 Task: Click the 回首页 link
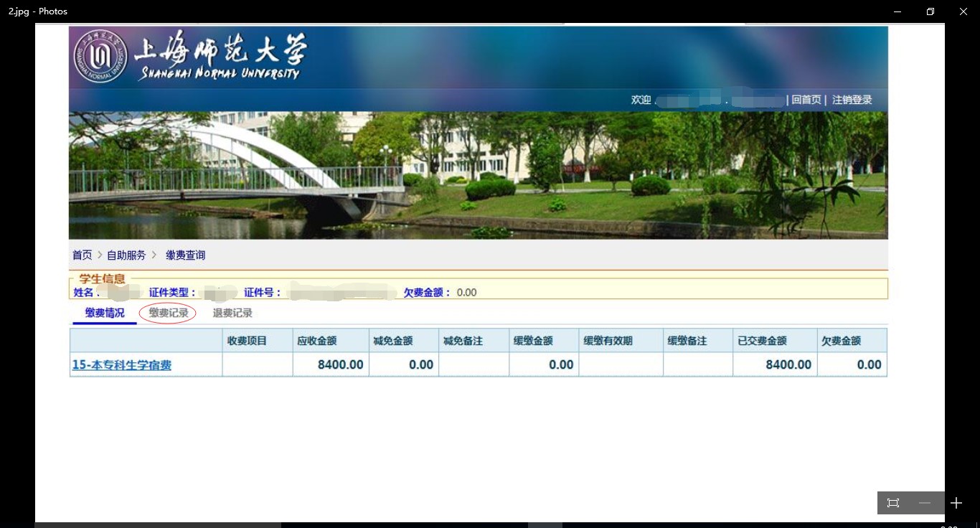(x=806, y=100)
